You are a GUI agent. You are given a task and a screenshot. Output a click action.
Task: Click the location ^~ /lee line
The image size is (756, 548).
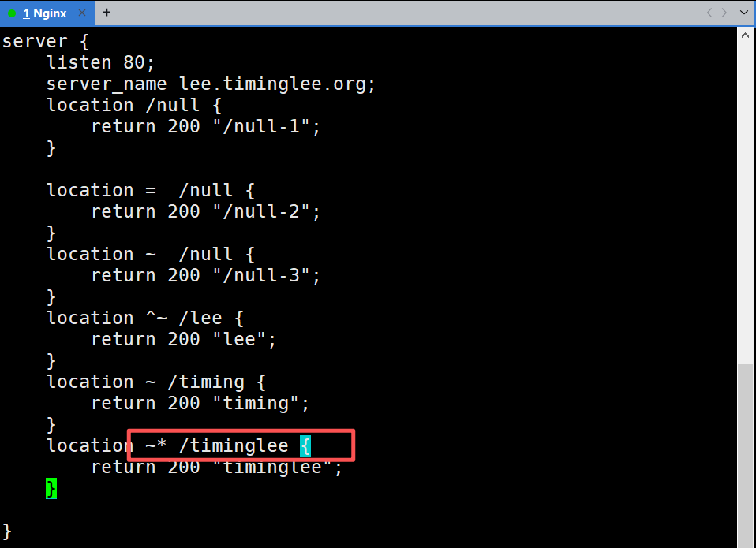point(145,319)
